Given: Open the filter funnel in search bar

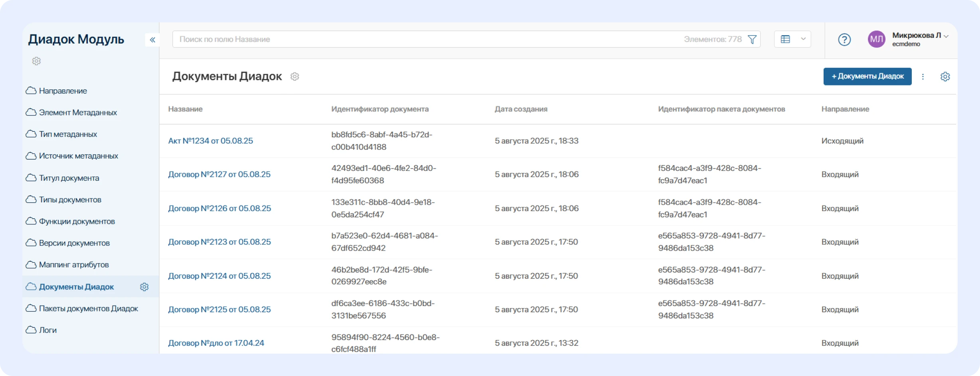Looking at the screenshot, I should tap(752, 40).
